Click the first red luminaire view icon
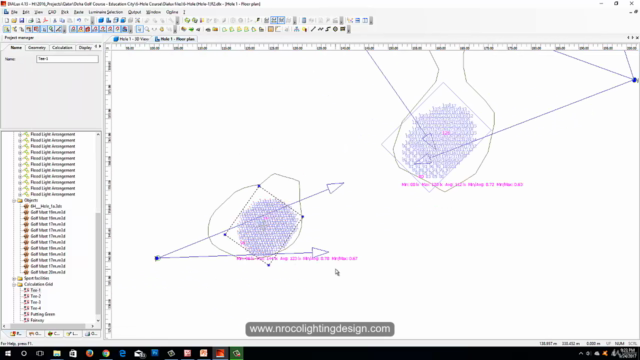640x360 pixels. tap(73, 29)
